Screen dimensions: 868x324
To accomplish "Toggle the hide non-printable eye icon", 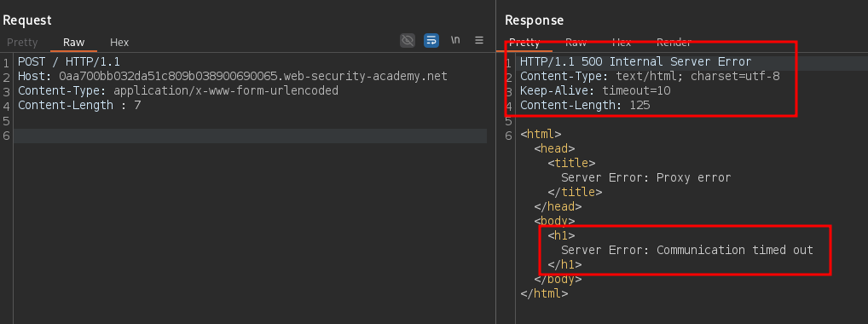I will click(408, 40).
